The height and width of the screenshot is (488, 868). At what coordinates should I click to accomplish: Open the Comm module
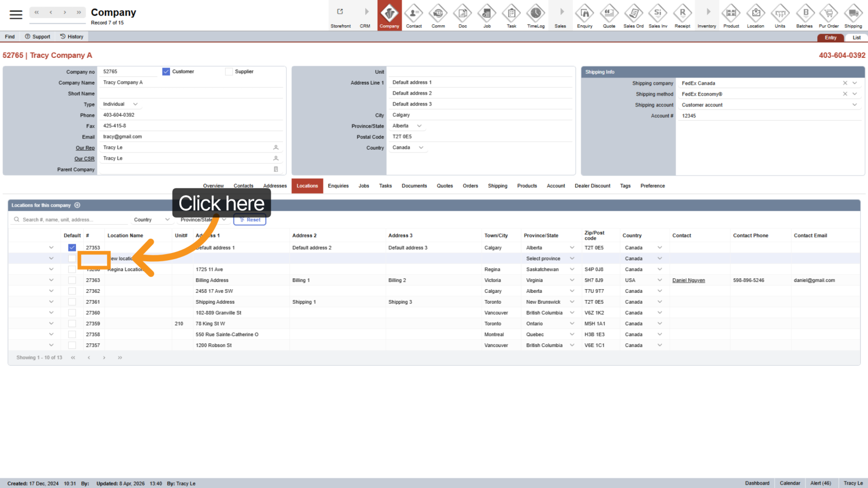coord(438,15)
